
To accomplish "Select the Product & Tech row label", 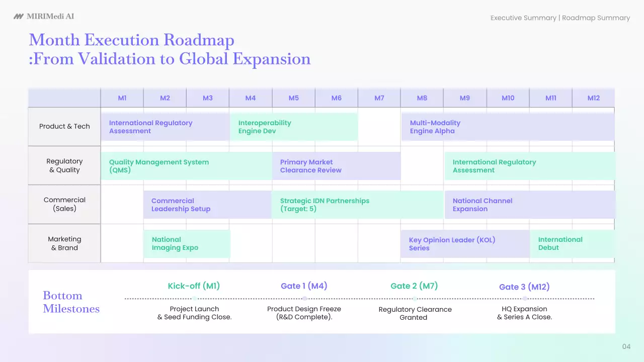I will [x=64, y=127].
